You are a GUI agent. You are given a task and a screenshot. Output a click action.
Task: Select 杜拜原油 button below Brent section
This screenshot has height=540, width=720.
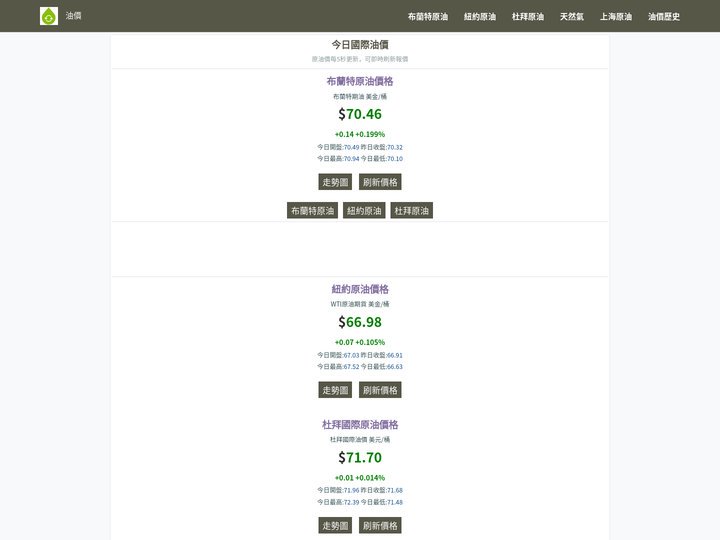411,211
